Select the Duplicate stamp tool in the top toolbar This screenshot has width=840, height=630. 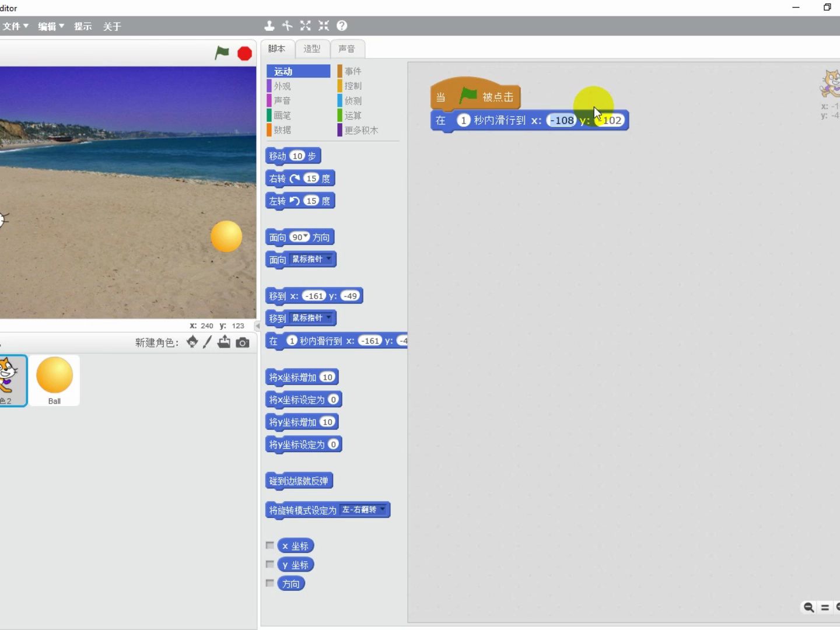tap(269, 26)
